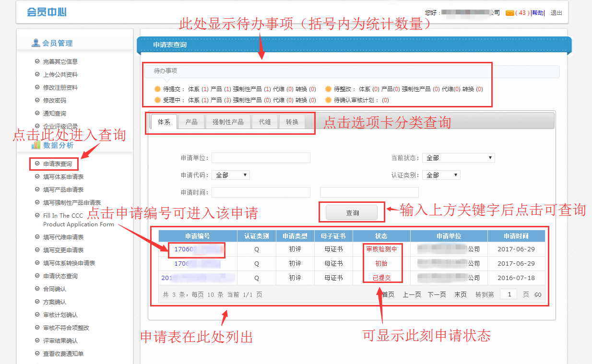Viewport: 592px width, 364px height.
Task: Click the 待整改 sun icon
Action: click(328, 89)
